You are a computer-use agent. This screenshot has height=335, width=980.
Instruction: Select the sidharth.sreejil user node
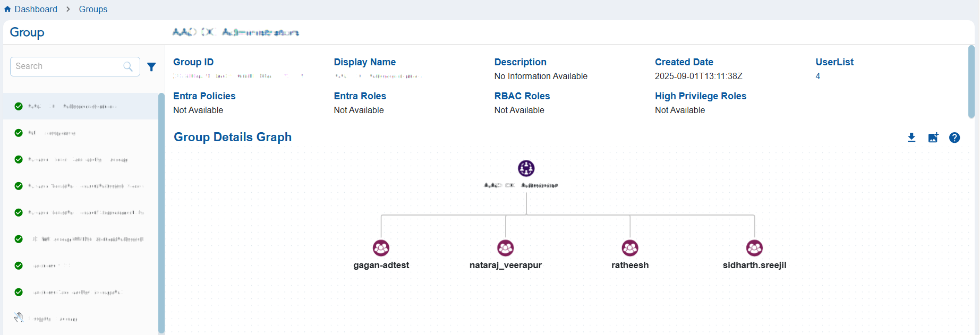754,248
